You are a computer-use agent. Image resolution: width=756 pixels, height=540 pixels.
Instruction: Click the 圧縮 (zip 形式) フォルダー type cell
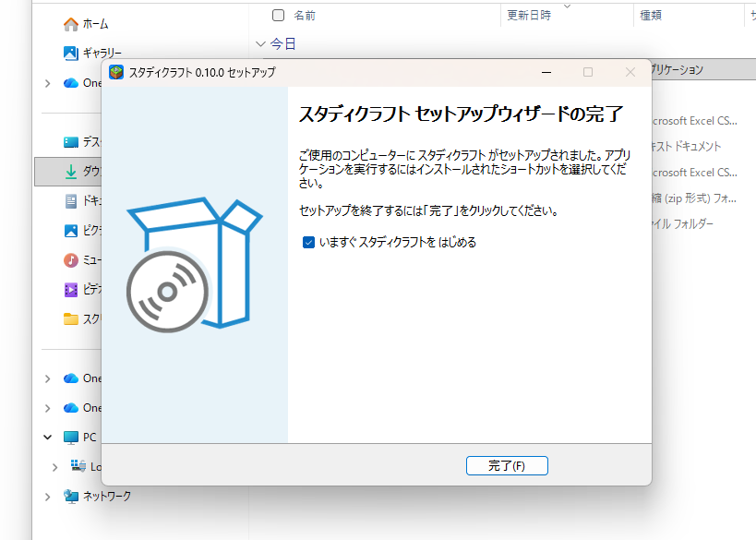[694, 198]
